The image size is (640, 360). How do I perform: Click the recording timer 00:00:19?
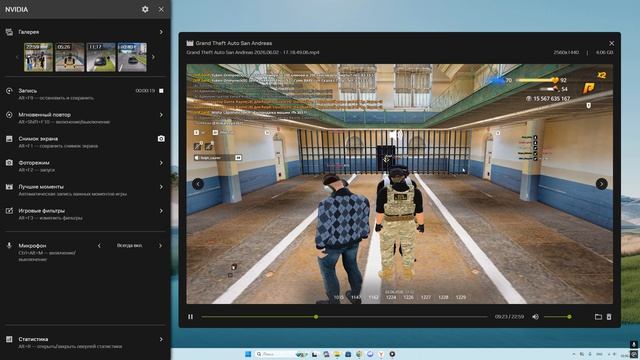[145, 91]
